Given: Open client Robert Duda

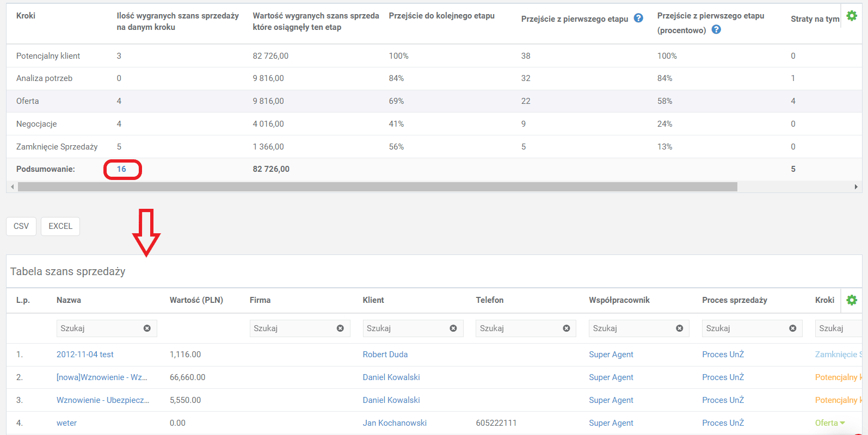Looking at the screenshot, I should click(x=385, y=355).
